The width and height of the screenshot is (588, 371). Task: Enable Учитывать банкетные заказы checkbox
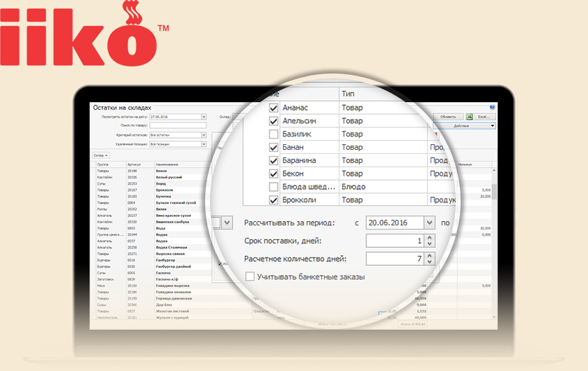pos(250,276)
